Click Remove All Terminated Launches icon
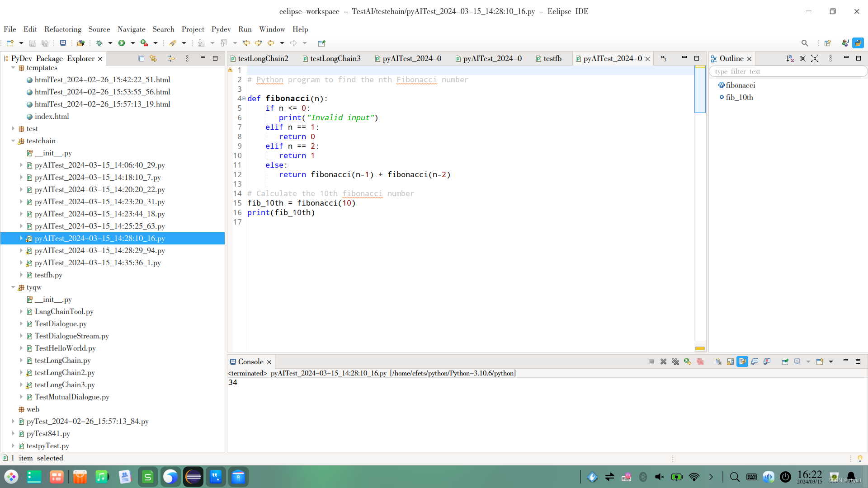The image size is (868, 488). [x=675, y=361]
